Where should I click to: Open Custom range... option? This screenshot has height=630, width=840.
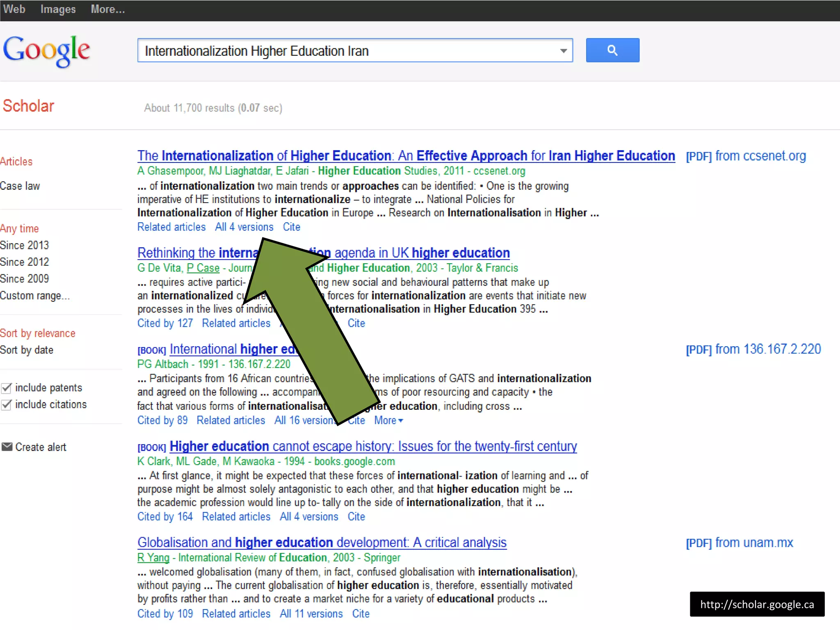click(35, 296)
